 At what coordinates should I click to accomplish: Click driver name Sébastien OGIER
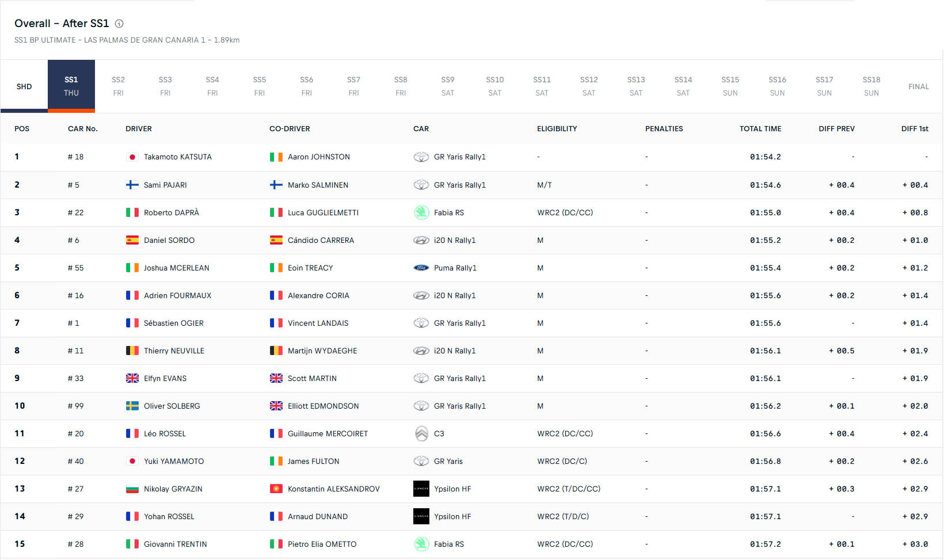[173, 323]
